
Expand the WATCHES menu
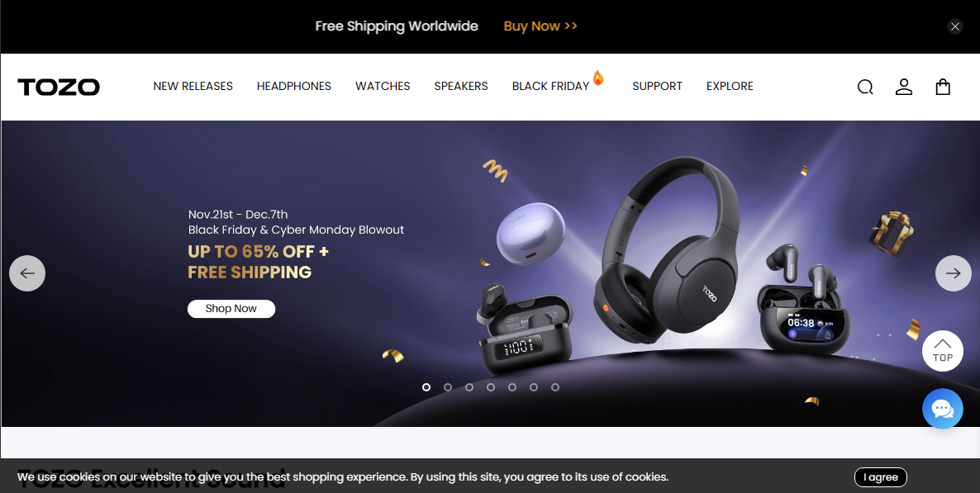click(x=383, y=86)
